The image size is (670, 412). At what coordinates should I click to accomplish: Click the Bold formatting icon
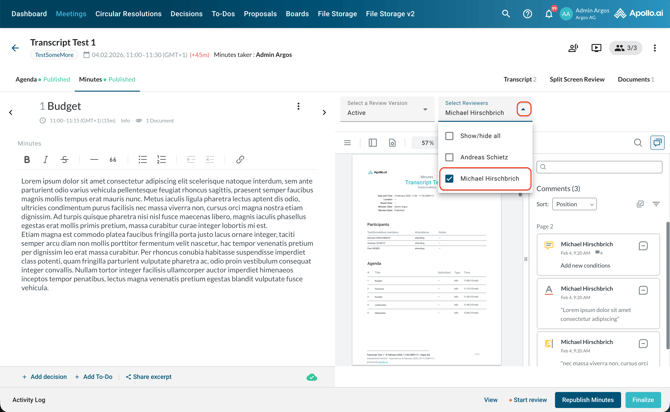click(x=27, y=160)
